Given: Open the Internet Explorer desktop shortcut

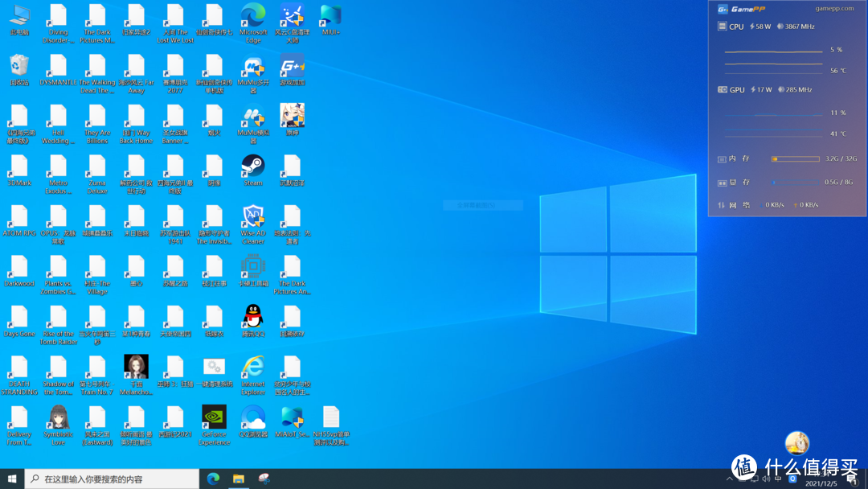Looking at the screenshot, I should (253, 368).
